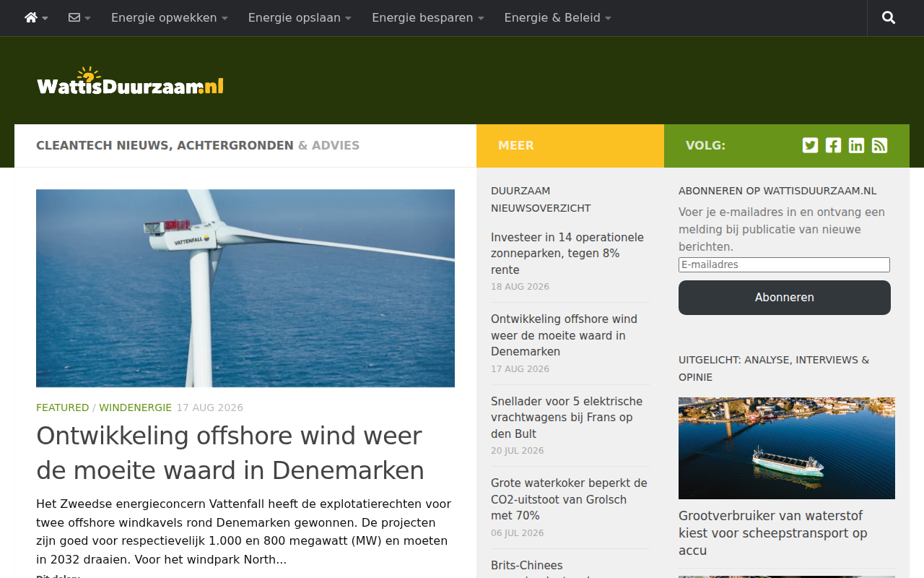Click ABONNEREN OP WATTISDUURZAAM.NL heading
Viewport: 924px width, 578px height.
pos(777,191)
